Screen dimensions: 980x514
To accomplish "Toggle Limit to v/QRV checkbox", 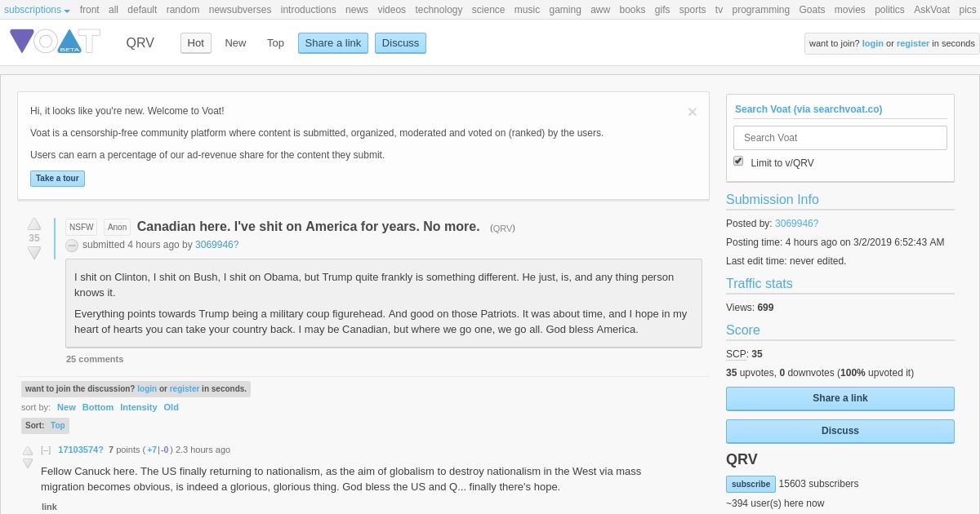I will pyautogui.click(x=738, y=162).
